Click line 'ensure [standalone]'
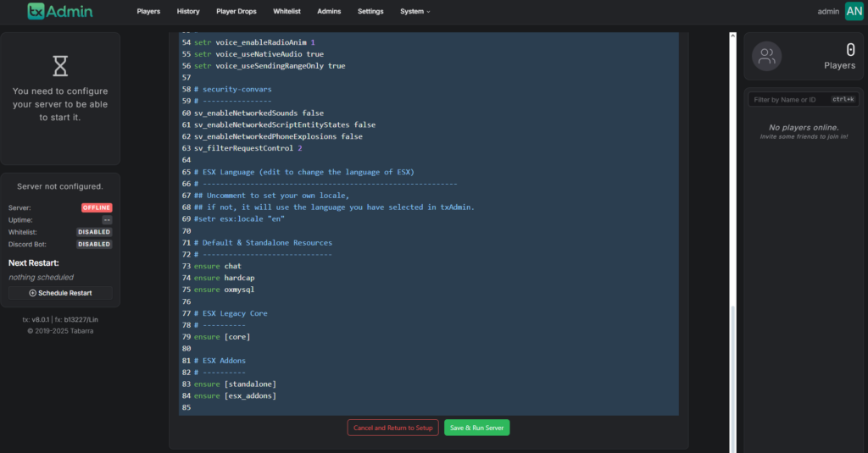 pos(235,384)
